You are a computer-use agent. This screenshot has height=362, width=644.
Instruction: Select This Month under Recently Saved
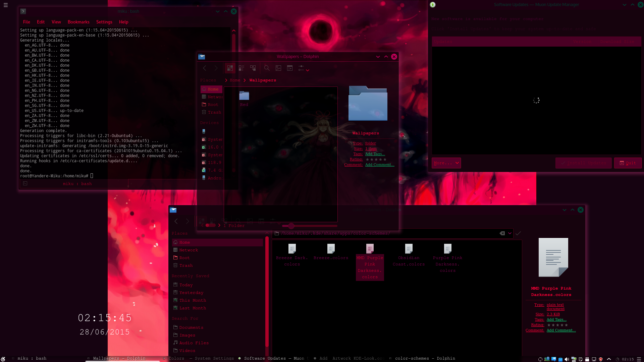pyautogui.click(x=217, y=300)
